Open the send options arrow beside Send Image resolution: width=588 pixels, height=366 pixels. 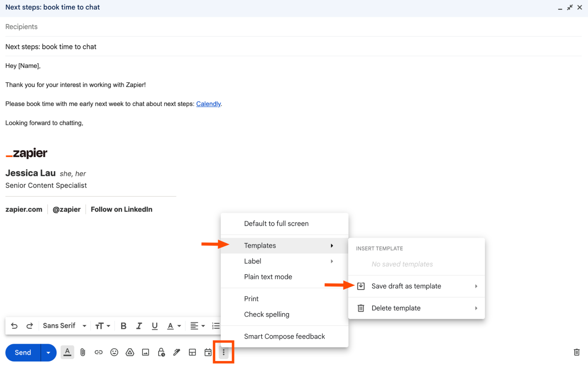click(x=49, y=352)
